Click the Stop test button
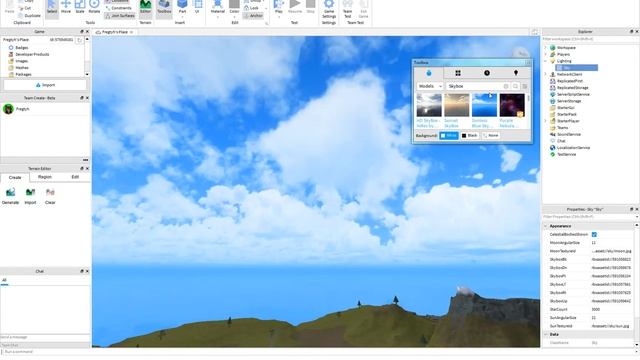 (311, 7)
